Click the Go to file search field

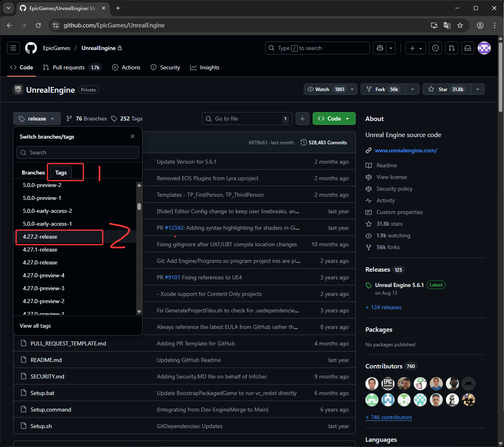point(247,119)
